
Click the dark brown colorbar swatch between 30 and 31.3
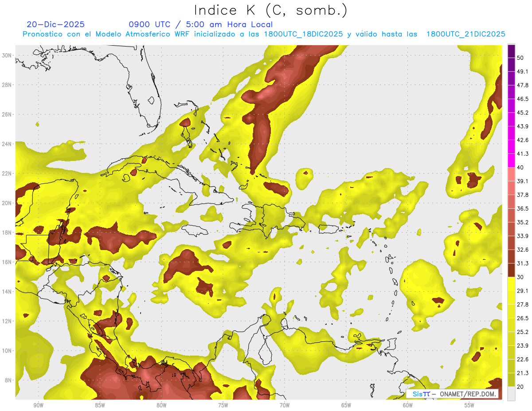click(x=512, y=270)
